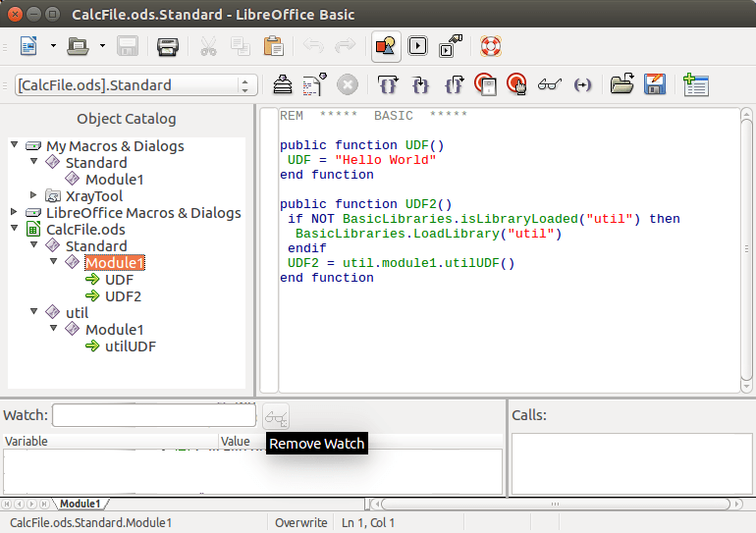Screen dimensions: 756x533
Task: Collapse Standard under CalcFile.ods
Action: point(33,244)
